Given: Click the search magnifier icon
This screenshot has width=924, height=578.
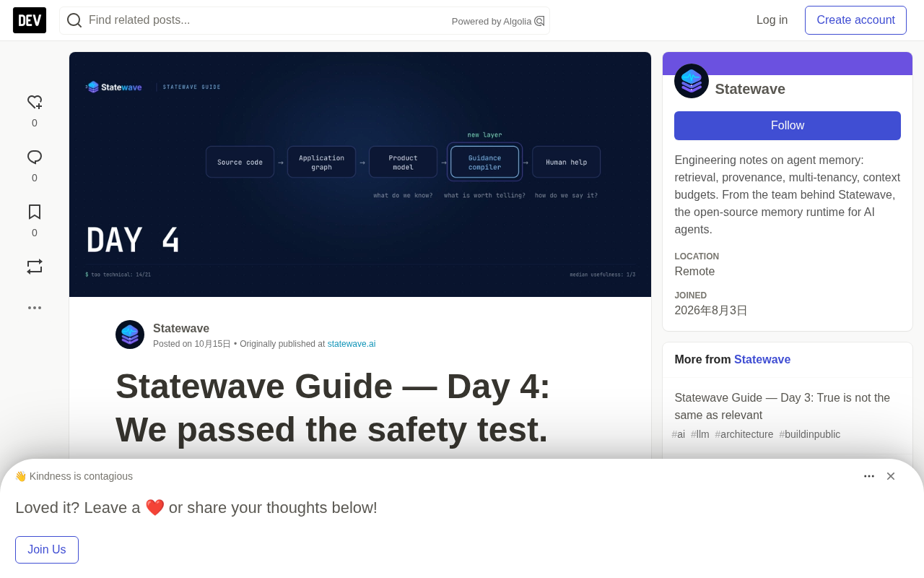Looking at the screenshot, I should tap(74, 20).
